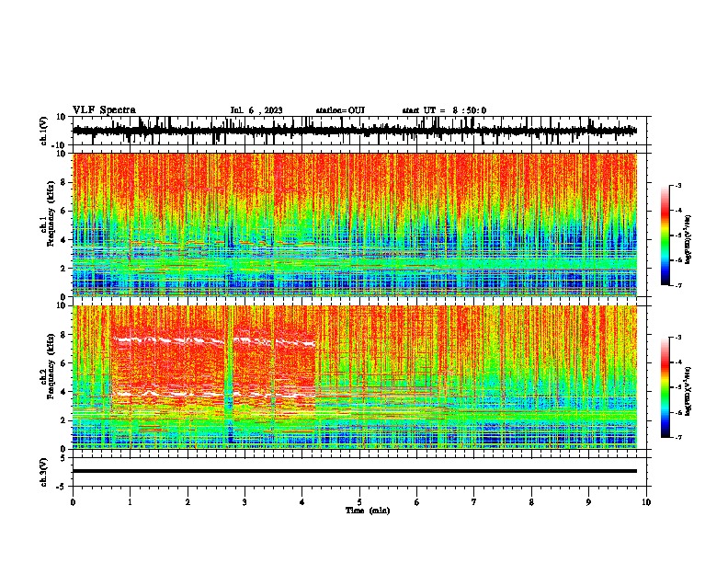The image size is (728, 563).
Task: Click the ch.1 voltage waveform trace
Action: tap(355, 131)
